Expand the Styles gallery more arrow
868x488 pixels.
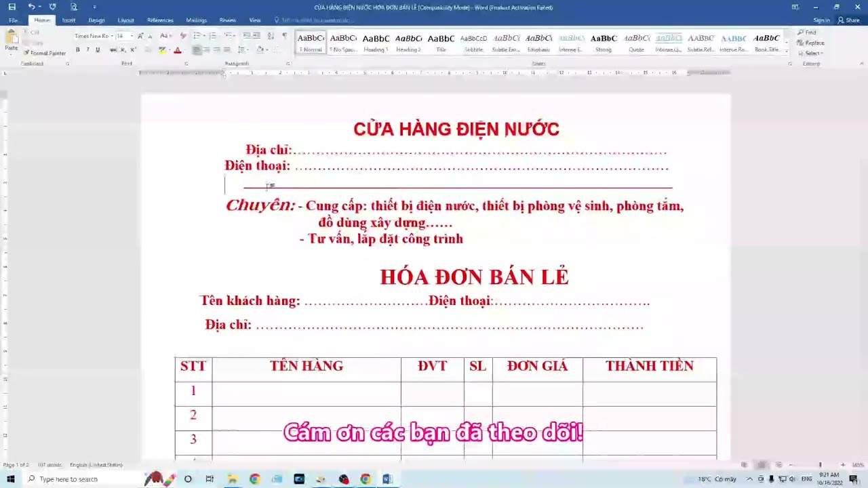point(787,52)
